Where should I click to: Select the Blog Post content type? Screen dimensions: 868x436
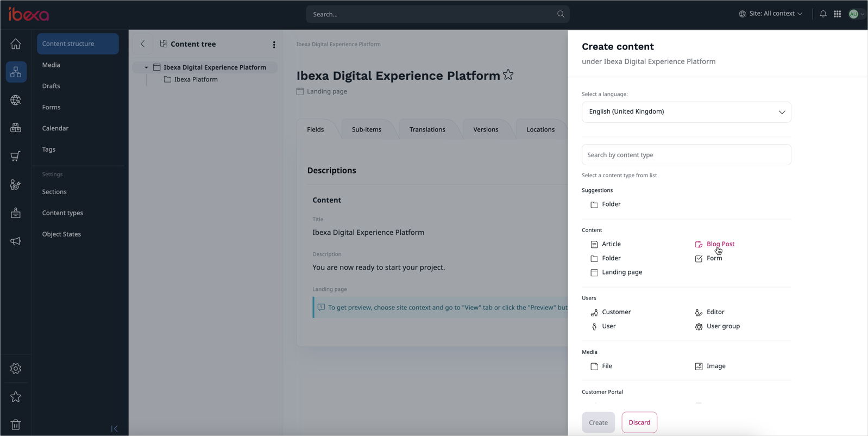pos(720,244)
